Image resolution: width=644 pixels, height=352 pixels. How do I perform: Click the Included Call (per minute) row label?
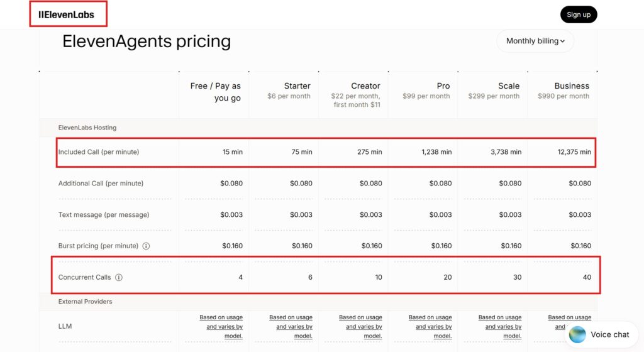pos(99,151)
